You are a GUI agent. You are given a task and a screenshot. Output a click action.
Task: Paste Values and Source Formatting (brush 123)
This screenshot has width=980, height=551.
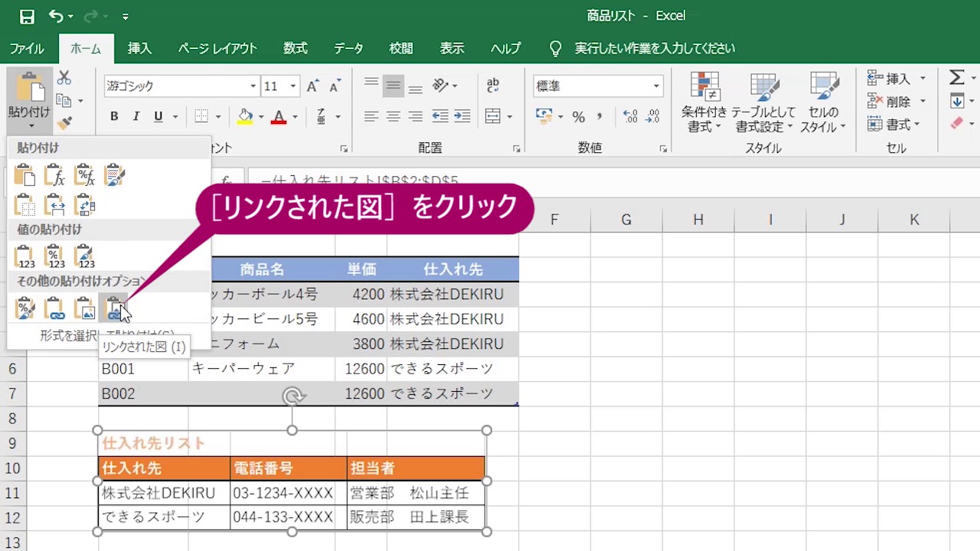[84, 256]
